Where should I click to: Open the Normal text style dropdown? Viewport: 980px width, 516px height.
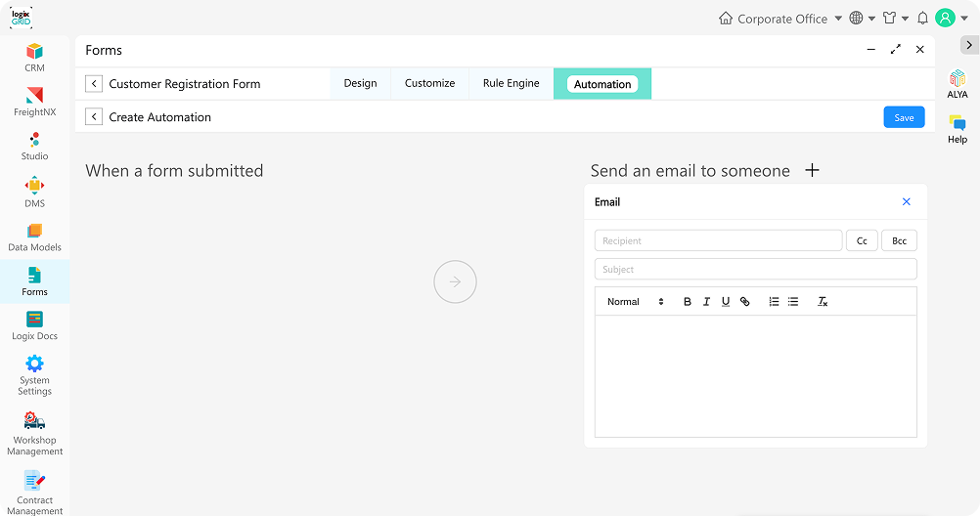pyautogui.click(x=635, y=302)
